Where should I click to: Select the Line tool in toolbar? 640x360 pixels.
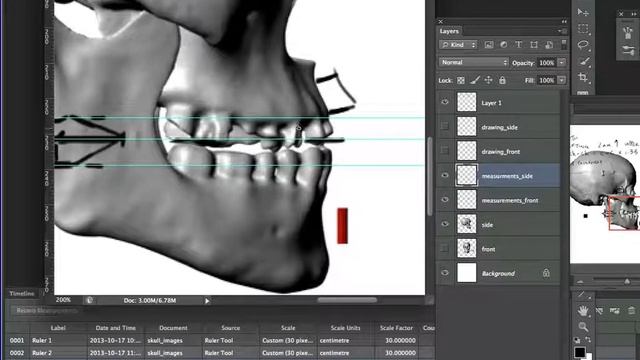[x=583, y=295]
